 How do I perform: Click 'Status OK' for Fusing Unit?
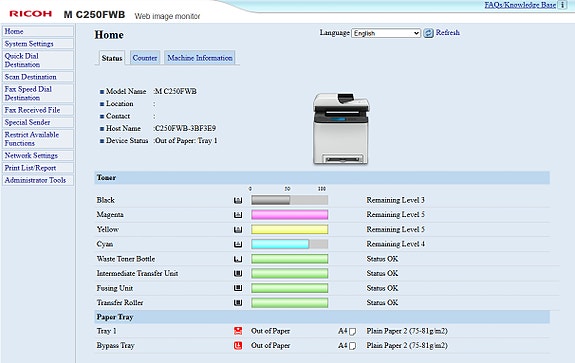click(382, 288)
